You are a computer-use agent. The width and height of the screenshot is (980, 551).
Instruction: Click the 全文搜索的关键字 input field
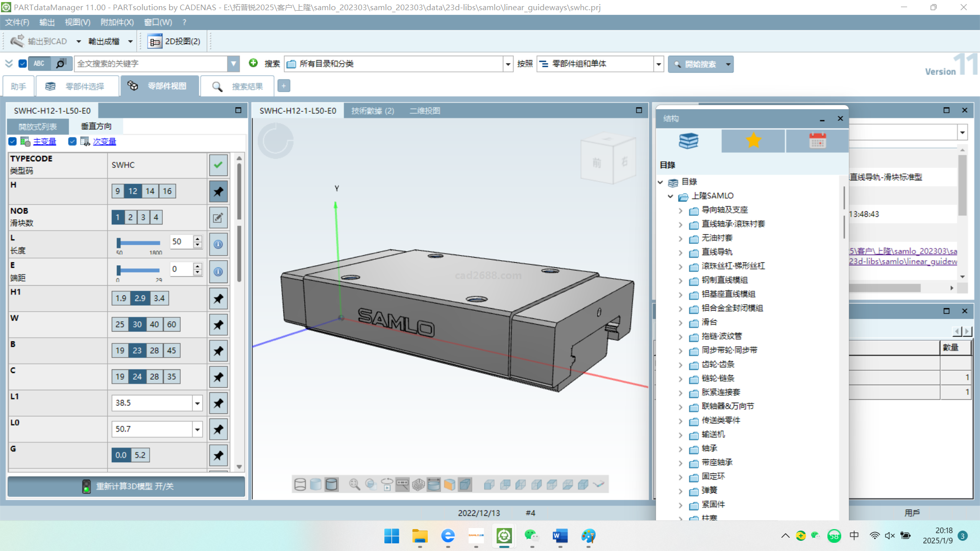coord(151,64)
